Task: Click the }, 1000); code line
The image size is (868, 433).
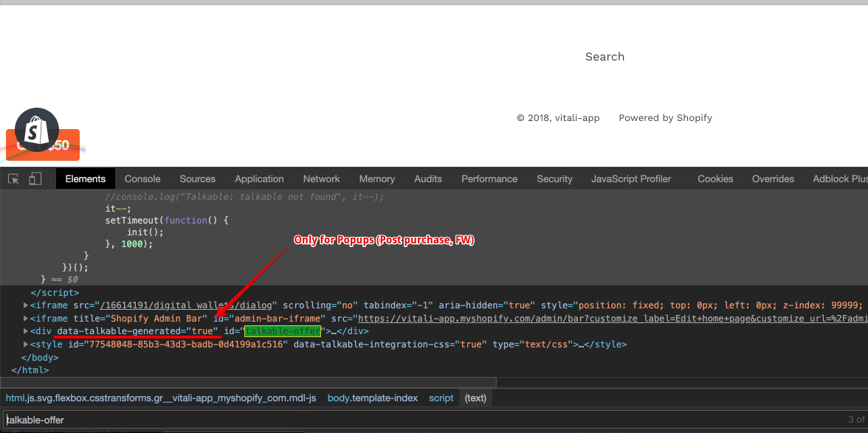Action: (128, 243)
